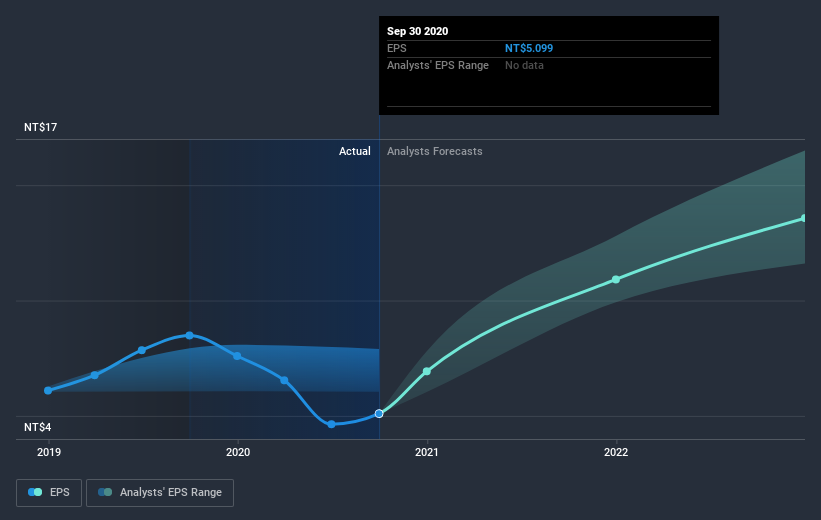
Task: Click the tooltip's 'Analysts' EPS Range' row label
Action: pos(438,65)
